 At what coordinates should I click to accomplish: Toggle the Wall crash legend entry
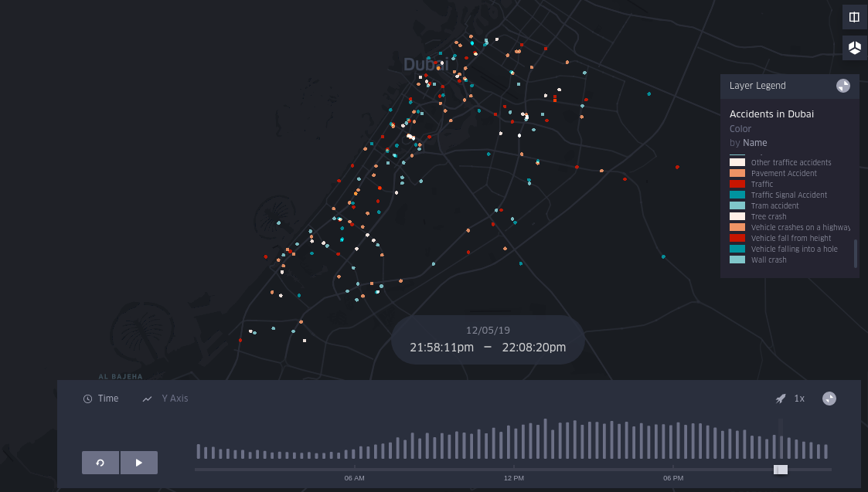[737, 260]
